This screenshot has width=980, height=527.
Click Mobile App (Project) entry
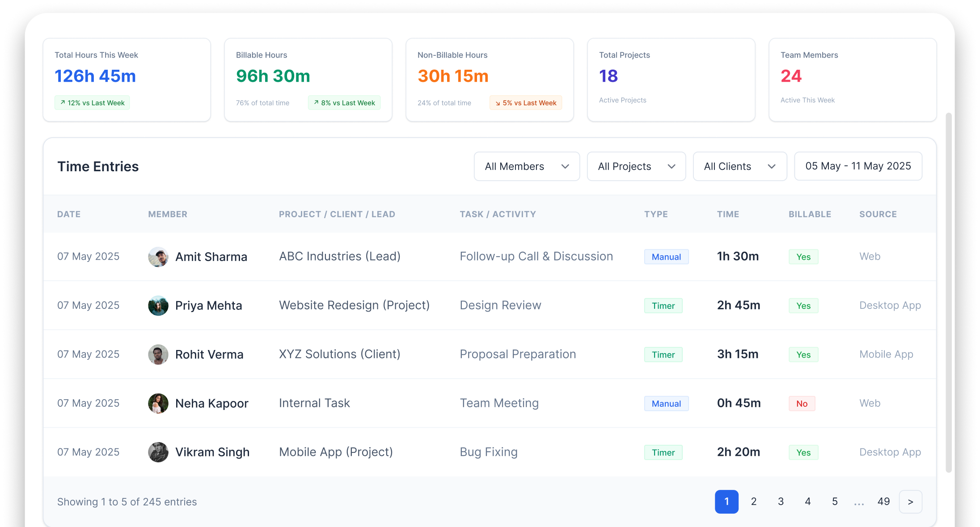336,452
